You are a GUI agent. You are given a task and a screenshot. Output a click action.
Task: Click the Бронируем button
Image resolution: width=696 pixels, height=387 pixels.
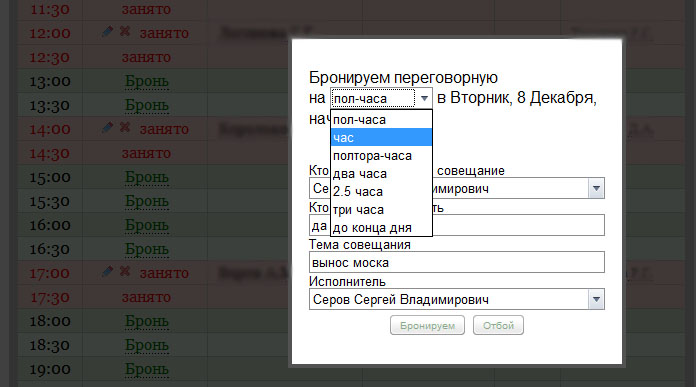click(427, 325)
